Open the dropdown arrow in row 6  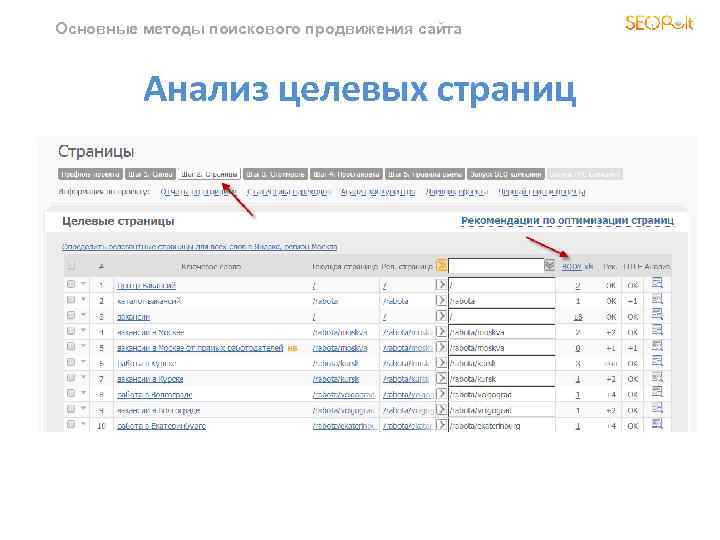[x=83, y=362]
